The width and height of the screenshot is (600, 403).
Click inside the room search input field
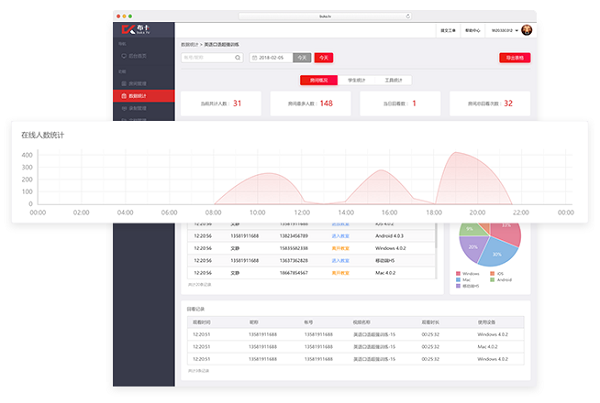tap(207, 58)
